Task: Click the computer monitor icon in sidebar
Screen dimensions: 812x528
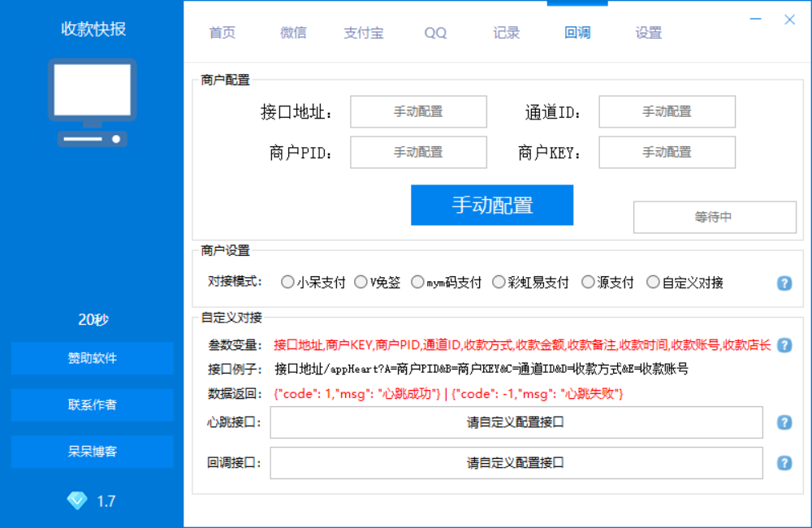Action: pyautogui.click(x=92, y=102)
